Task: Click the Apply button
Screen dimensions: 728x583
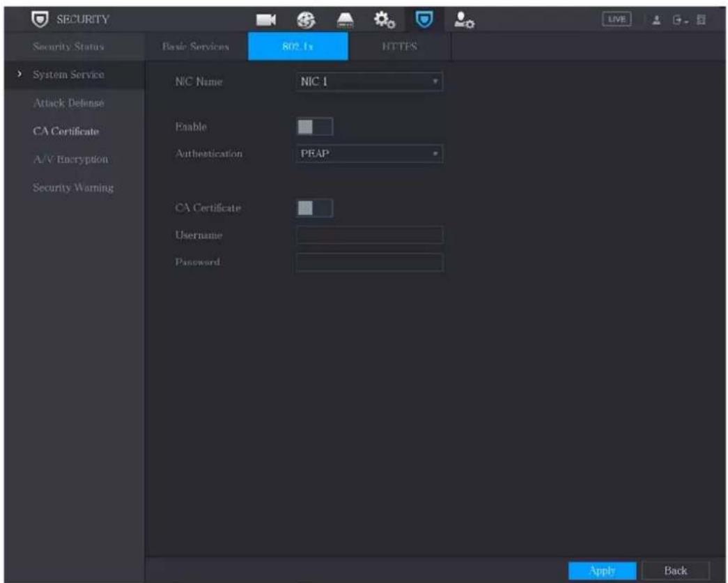Action: point(602,570)
